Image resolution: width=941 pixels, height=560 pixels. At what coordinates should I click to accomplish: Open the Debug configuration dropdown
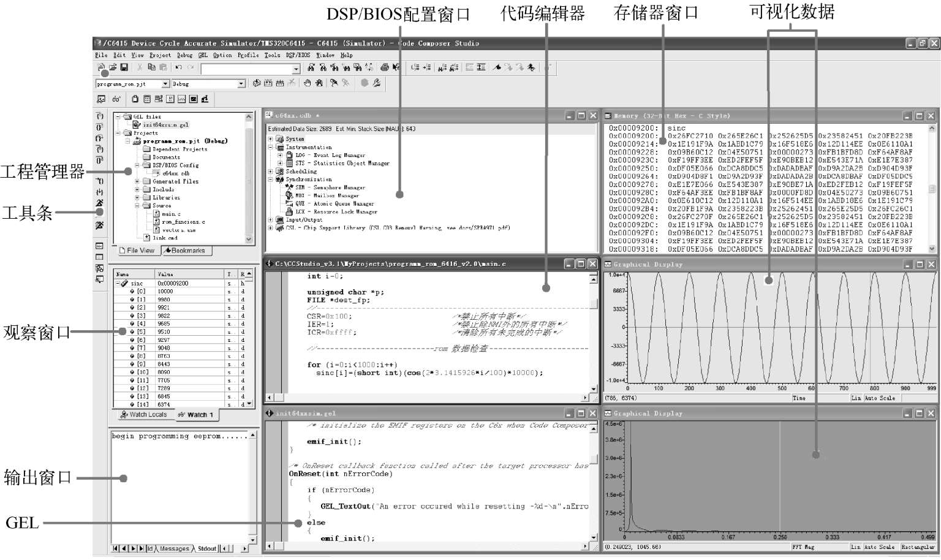241,84
